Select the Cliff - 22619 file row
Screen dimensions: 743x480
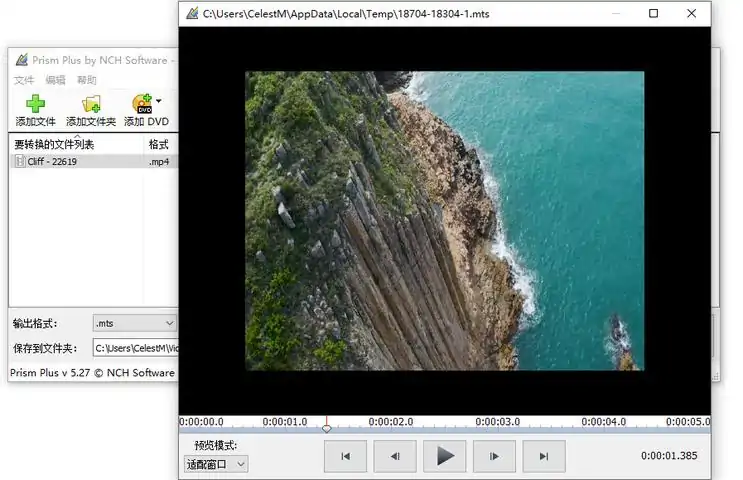tap(94, 162)
